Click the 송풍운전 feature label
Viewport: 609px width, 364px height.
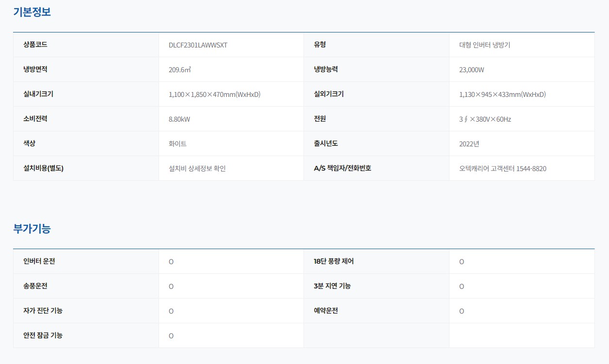(x=35, y=286)
